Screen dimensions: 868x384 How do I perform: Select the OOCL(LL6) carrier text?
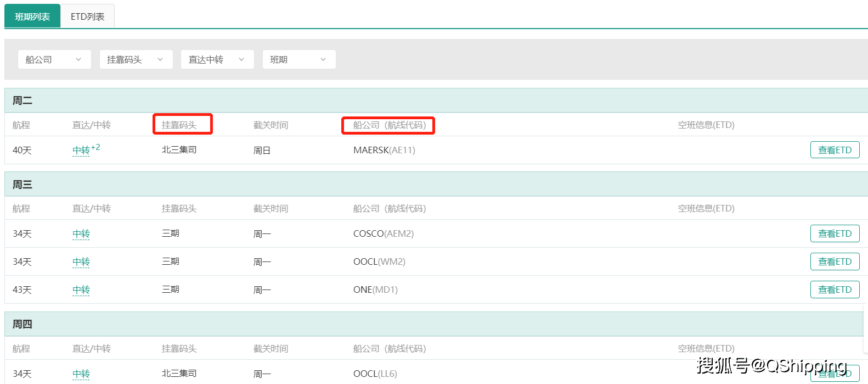[x=375, y=374]
